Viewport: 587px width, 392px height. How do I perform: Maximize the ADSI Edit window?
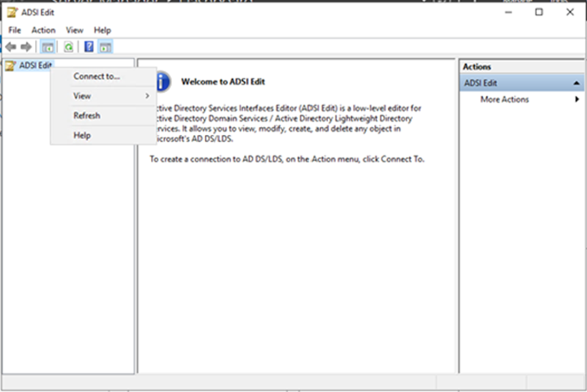539,12
